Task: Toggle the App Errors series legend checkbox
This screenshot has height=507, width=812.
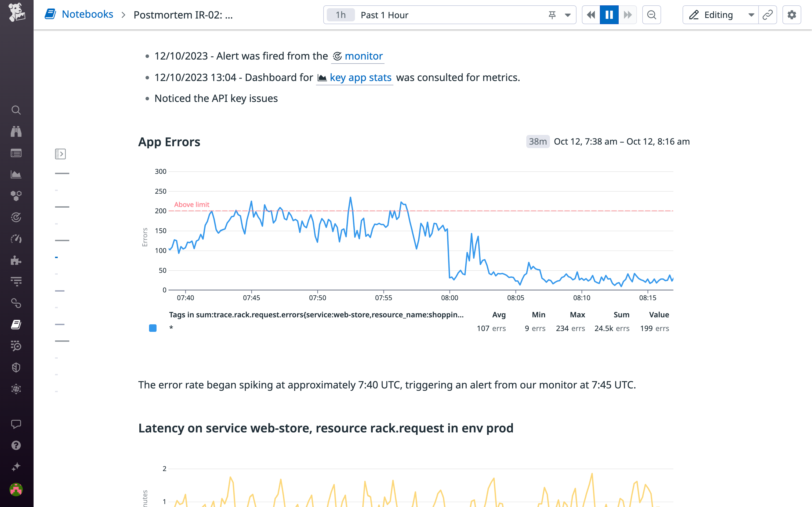Action: (153, 328)
